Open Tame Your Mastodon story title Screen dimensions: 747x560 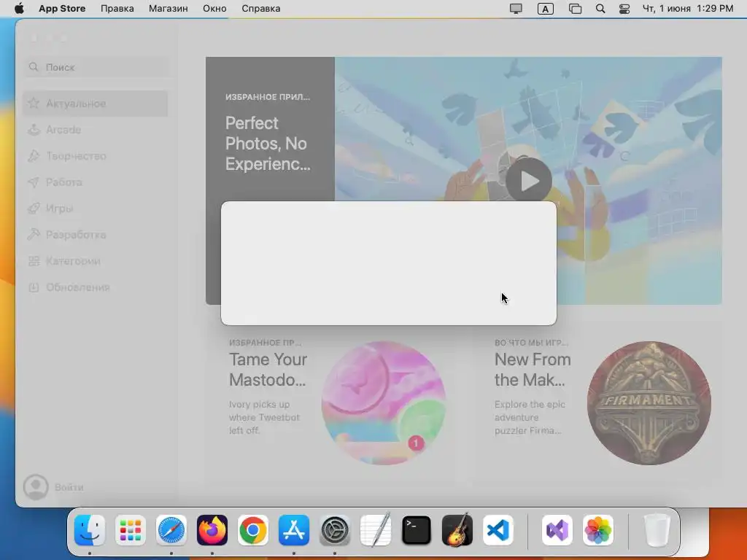click(x=268, y=370)
